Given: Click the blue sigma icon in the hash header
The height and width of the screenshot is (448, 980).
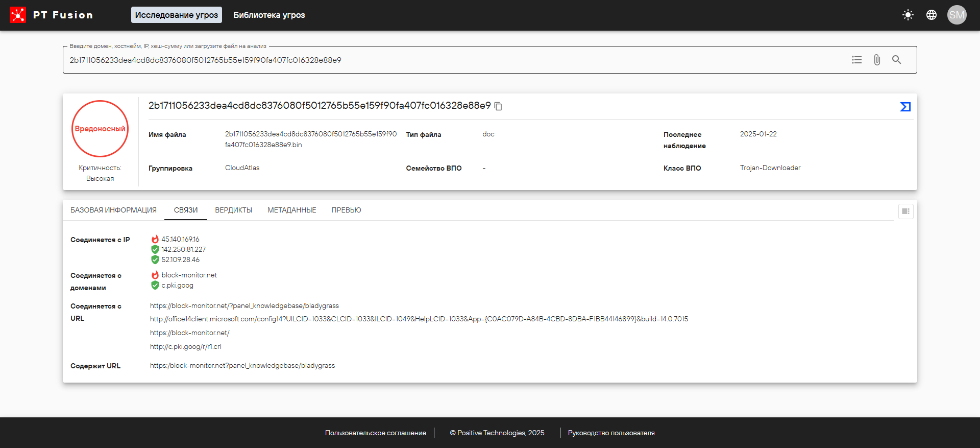Looking at the screenshot, I should coord(905,107).
